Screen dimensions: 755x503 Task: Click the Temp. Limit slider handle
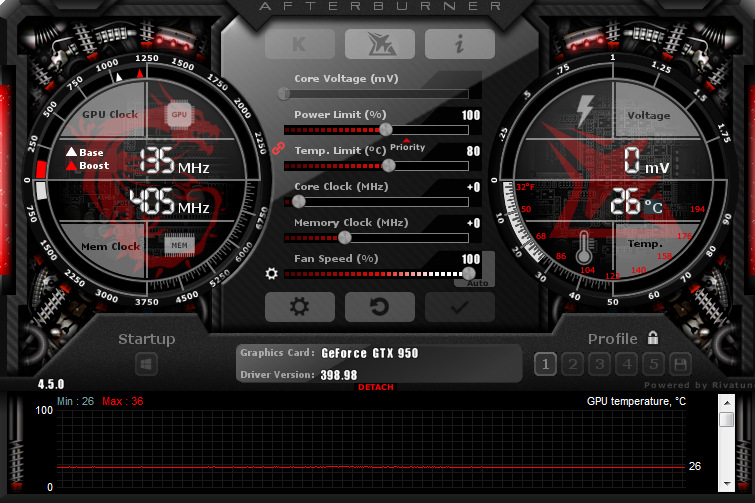(x=389, y=166)
